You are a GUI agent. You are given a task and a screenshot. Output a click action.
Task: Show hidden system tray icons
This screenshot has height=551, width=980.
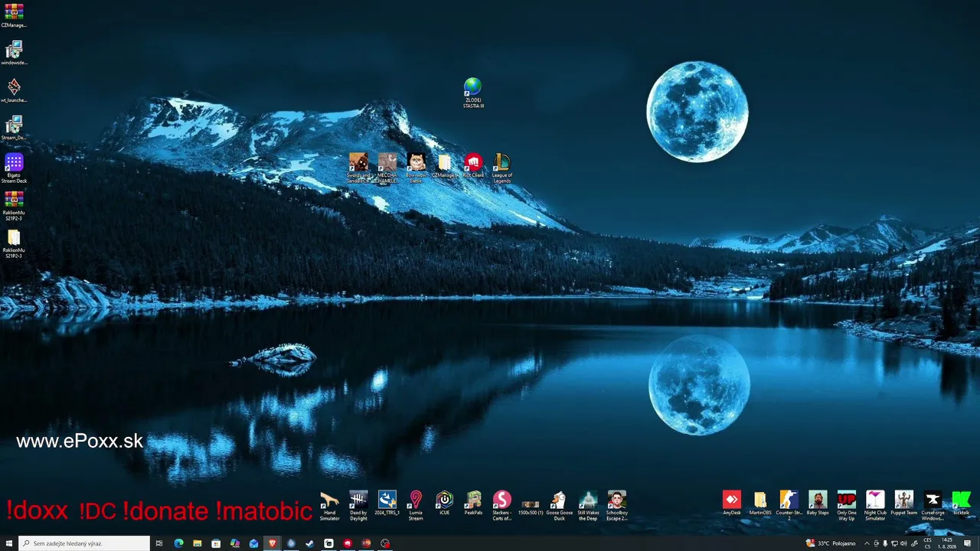(867, 543)
